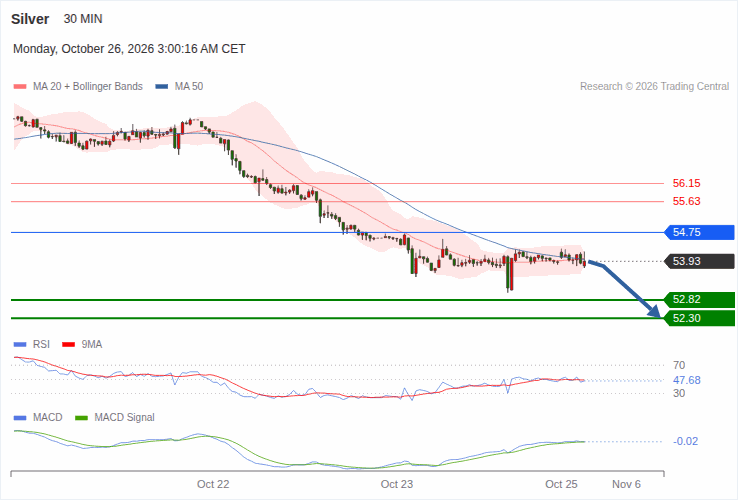This screenshot has height=500, width=738.
Task: Click the 'MA 20 + Bollinger Bands' legend swatch
Action: coord(20,87)
